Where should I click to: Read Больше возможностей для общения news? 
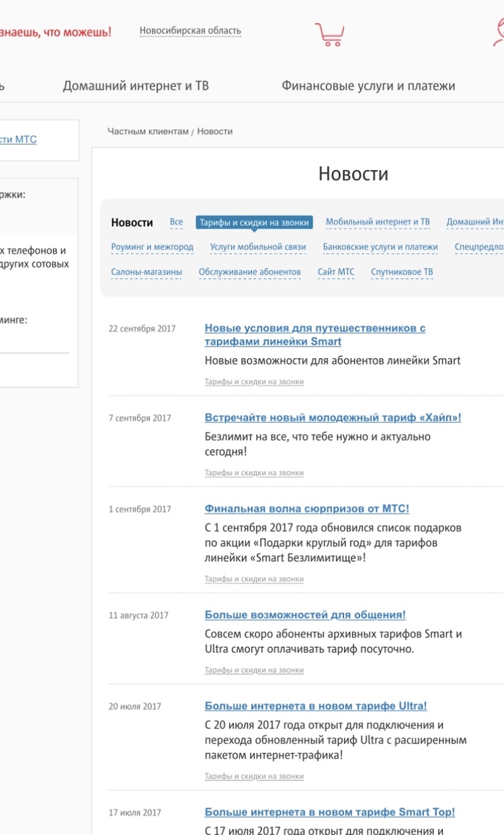(x=305, y=615)
